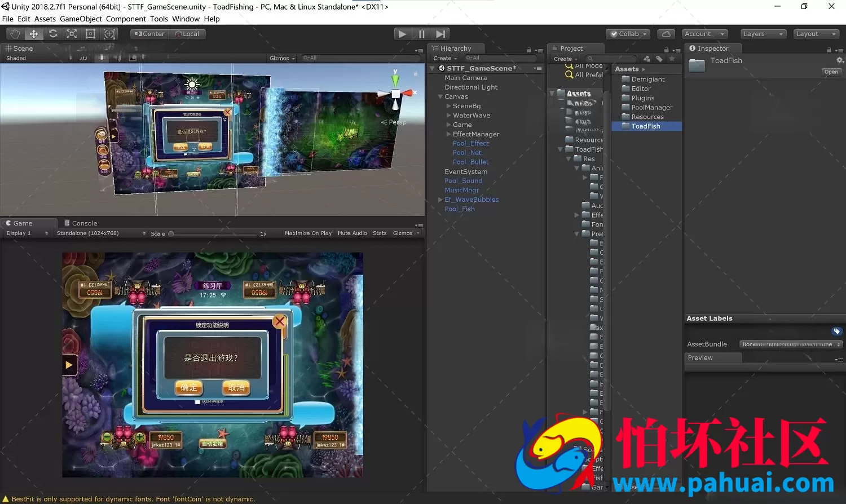Select the Scale tool

pyautogui.click(x=72, y=34)
